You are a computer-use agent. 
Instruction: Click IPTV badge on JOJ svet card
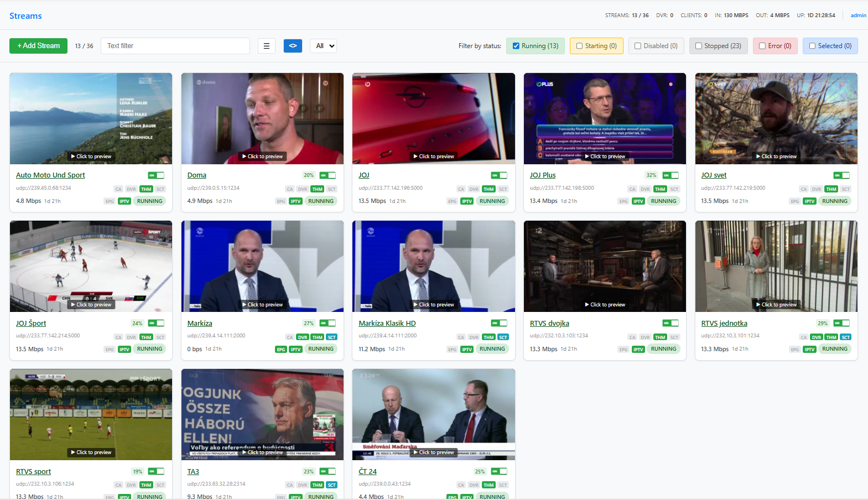coord(810,201)
